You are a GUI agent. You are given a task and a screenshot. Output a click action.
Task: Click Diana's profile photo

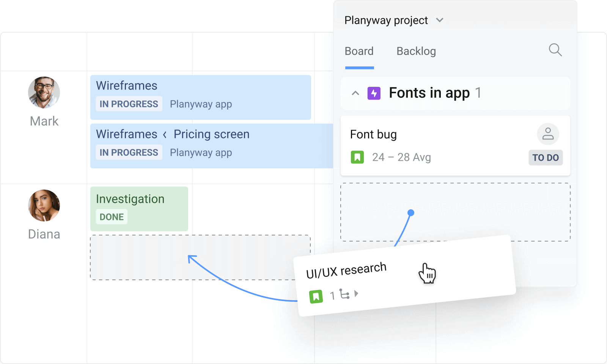pyautogui.click(x=44, y=205)
